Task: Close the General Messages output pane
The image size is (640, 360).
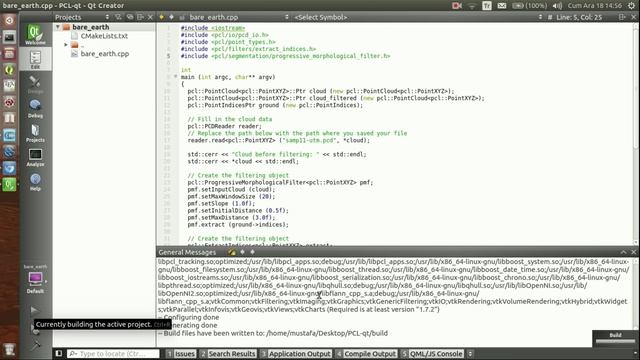Action: (633, 252)
